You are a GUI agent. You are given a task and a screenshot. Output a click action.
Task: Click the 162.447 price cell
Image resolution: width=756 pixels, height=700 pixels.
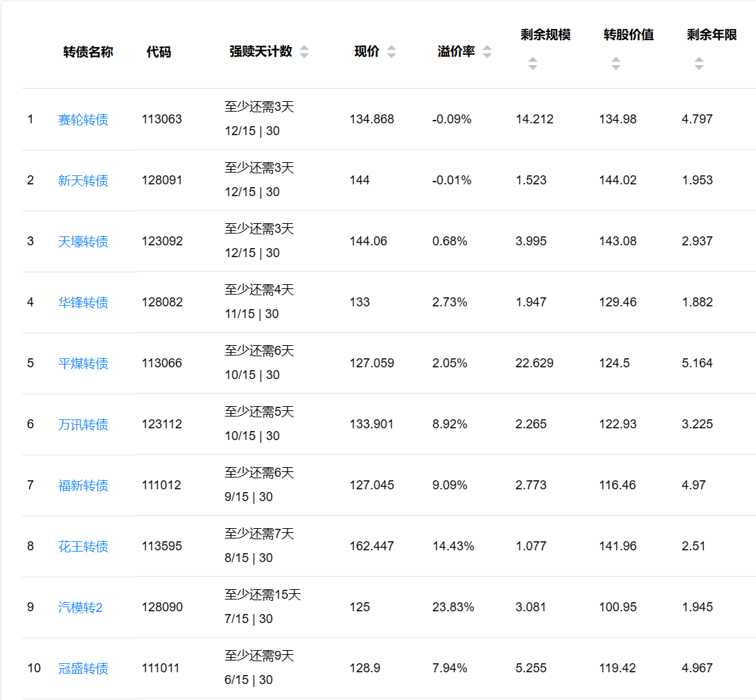[371, 546]
